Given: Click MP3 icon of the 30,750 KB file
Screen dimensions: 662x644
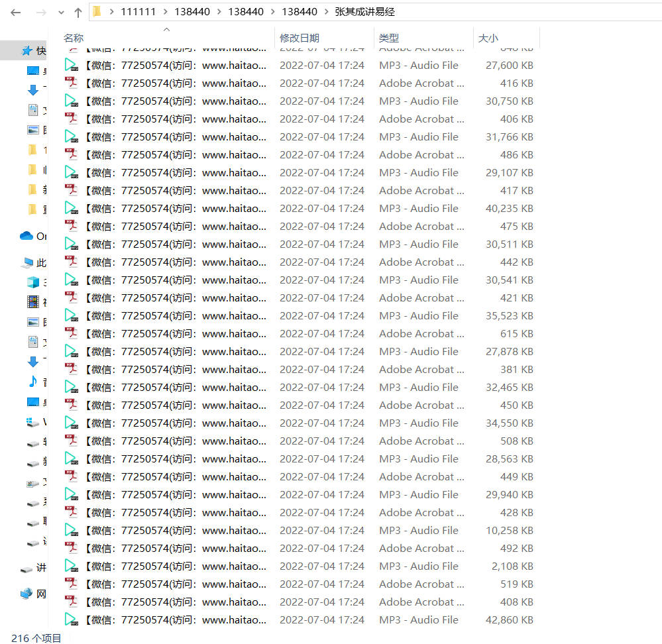Looking at the screenshot, I should click(x=71, y=101).
